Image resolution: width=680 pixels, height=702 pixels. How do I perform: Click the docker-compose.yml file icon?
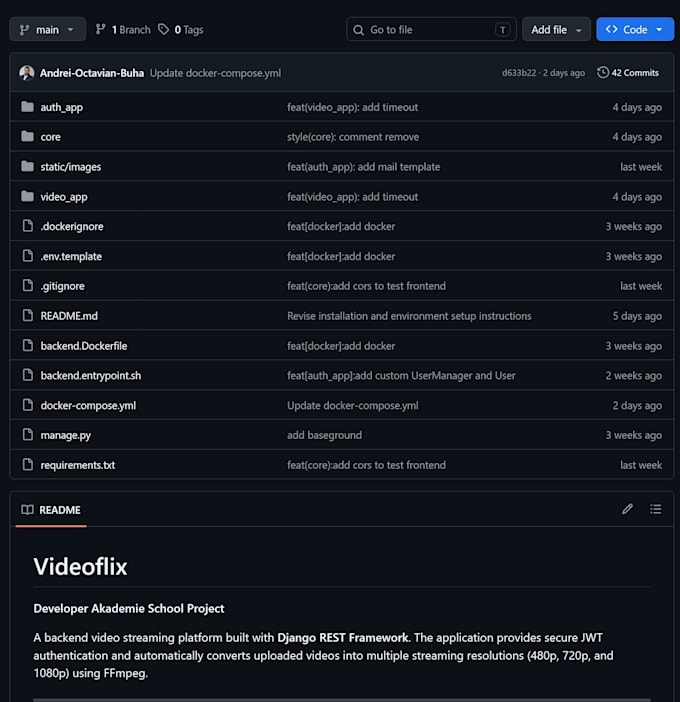(x=28, y=405)
